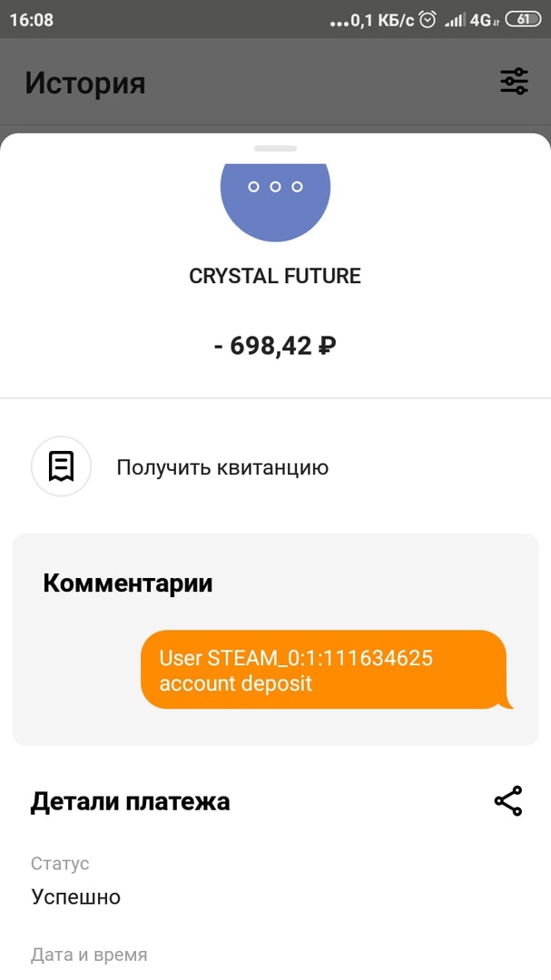
Task: Open the history filter settings icon
Action: pyautogui.click(x=514, y=82)
